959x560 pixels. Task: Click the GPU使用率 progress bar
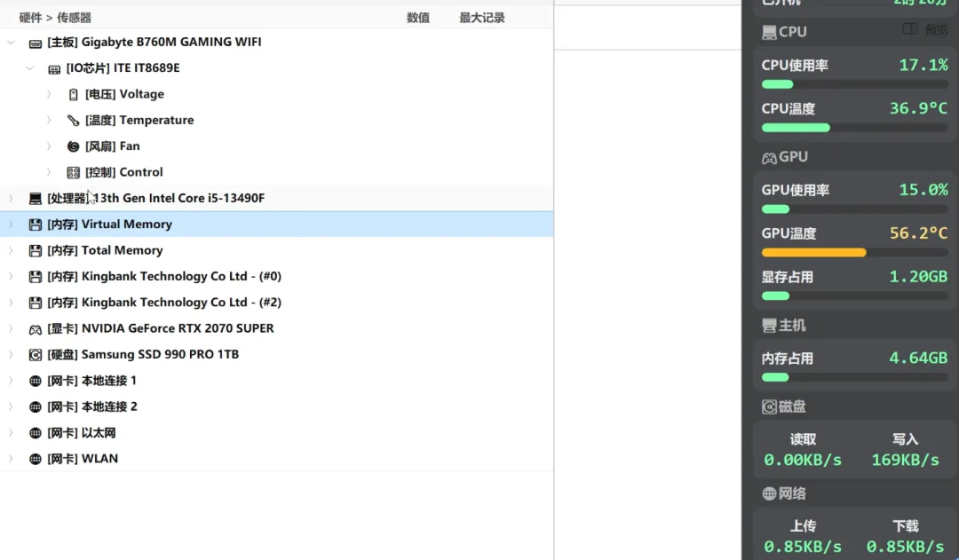coord(854,209)
